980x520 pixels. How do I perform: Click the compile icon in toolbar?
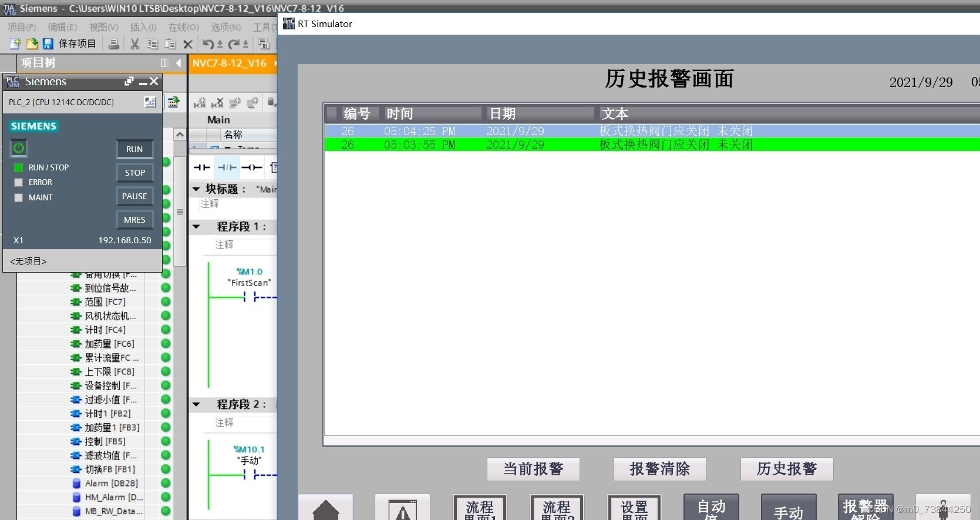[x=264, y=44]
